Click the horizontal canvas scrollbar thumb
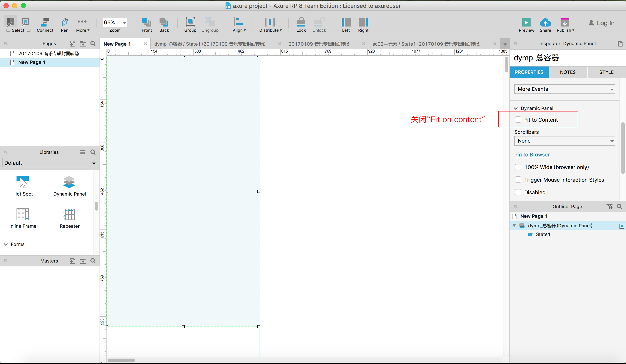The height and width of the screenshot is (364, 626). 122,360
